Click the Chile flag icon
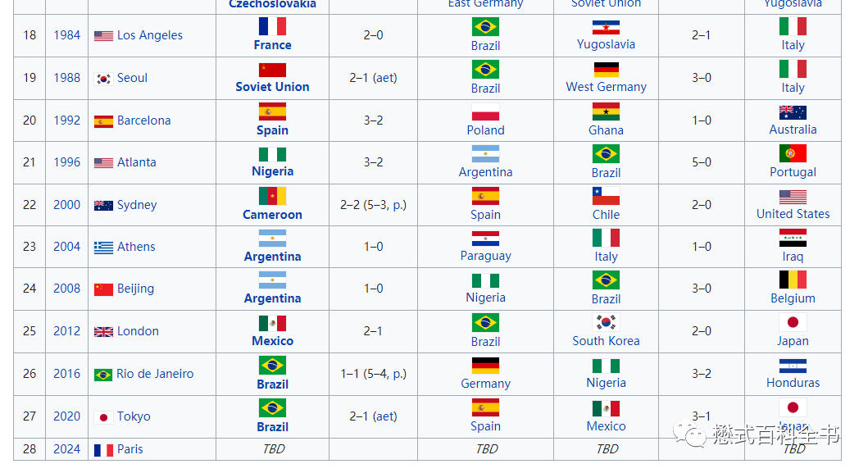 click(x=606, y=196)
